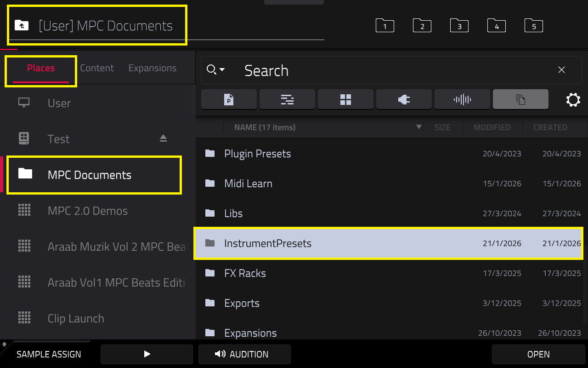The image size is (588, 368).
Task: Select Araab Muzik Vol 2 MPC Beat
Action: point(117,247)
